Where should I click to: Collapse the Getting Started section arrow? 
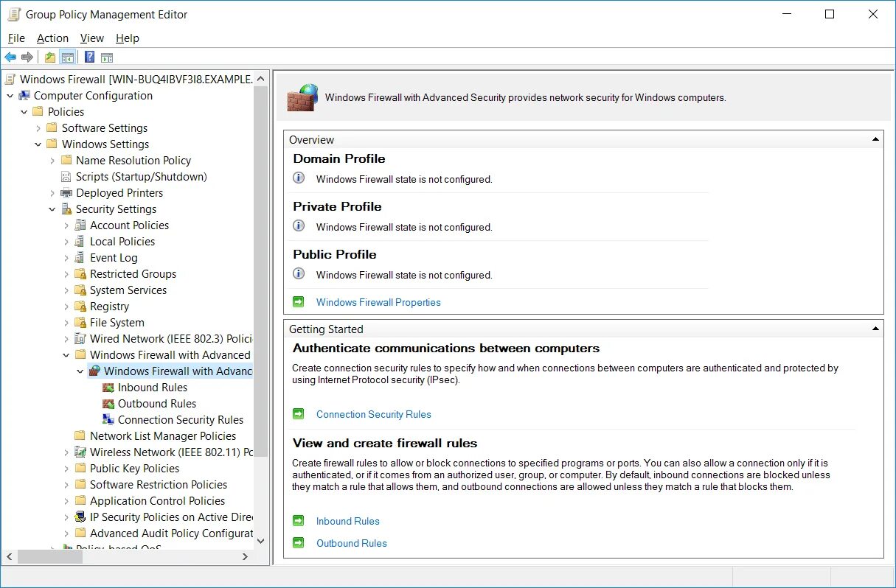coord(875,329)
